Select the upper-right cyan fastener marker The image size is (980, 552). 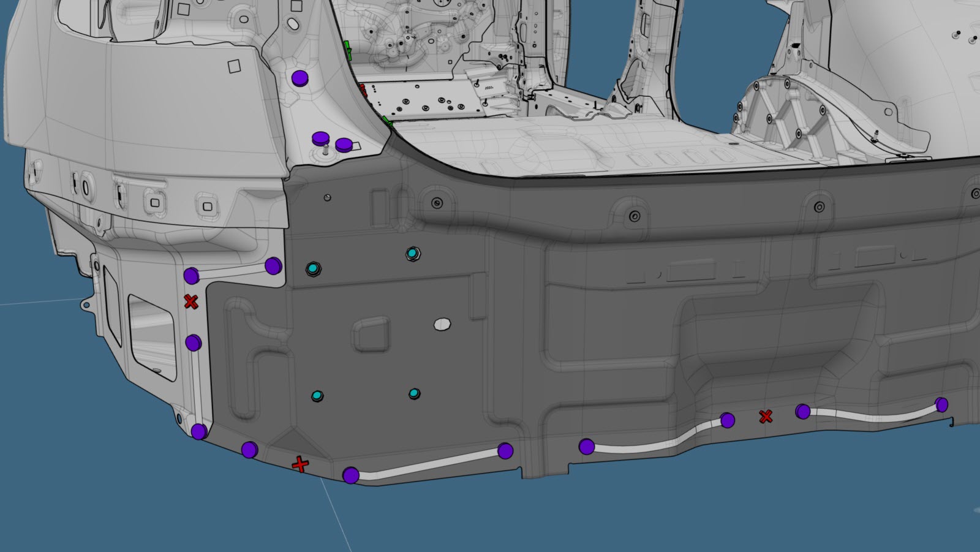click(413, 253)
